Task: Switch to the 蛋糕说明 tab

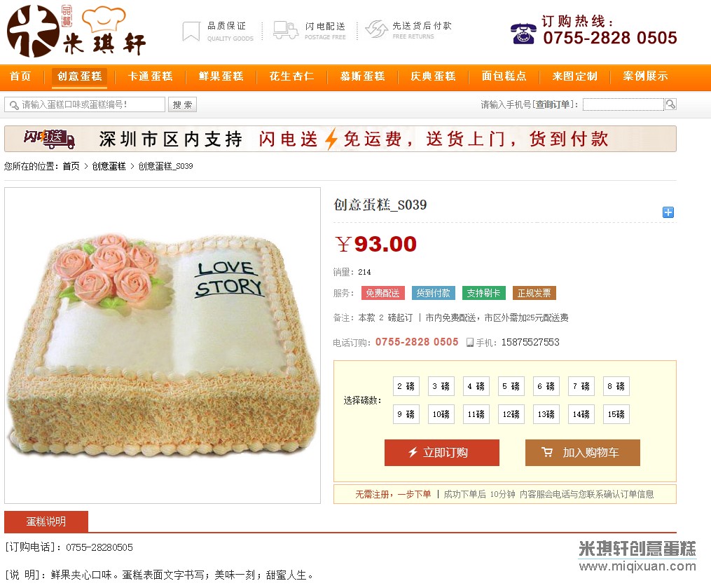Action: (46, 521)
